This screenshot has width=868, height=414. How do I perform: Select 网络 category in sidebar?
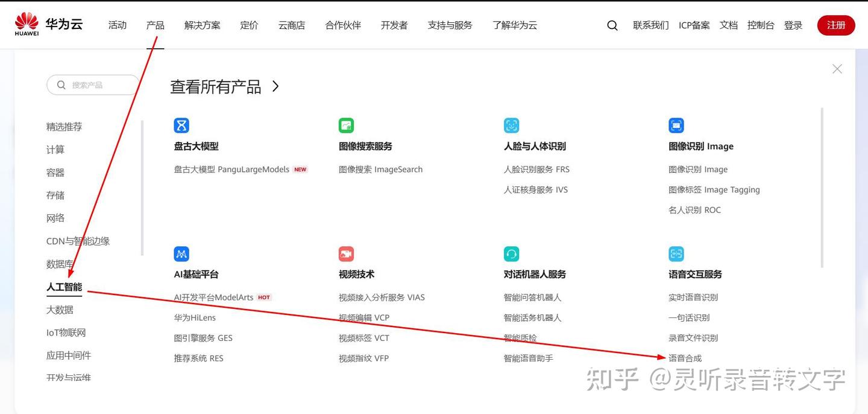tap(55, 218)
